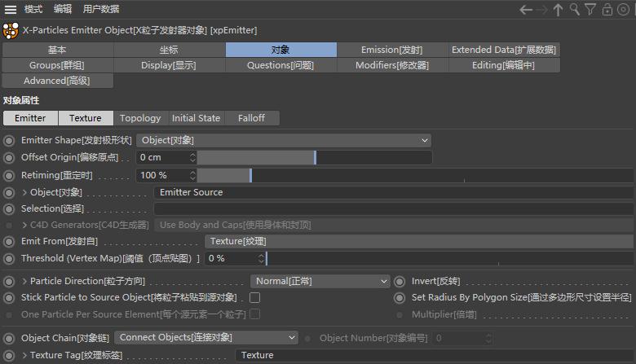Click the Offset Origin 0 cm field

pyautogui.click(x=162, y=157)
